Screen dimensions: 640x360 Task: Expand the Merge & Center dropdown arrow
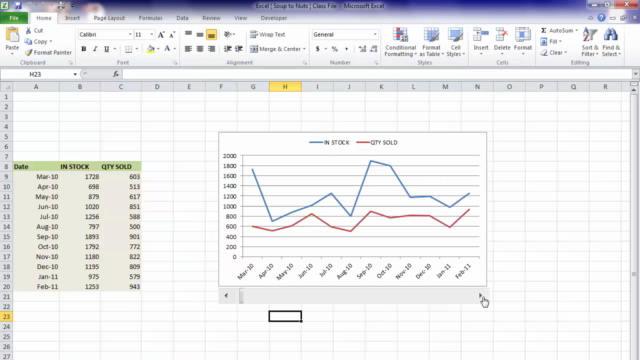[x=304, y=49]
